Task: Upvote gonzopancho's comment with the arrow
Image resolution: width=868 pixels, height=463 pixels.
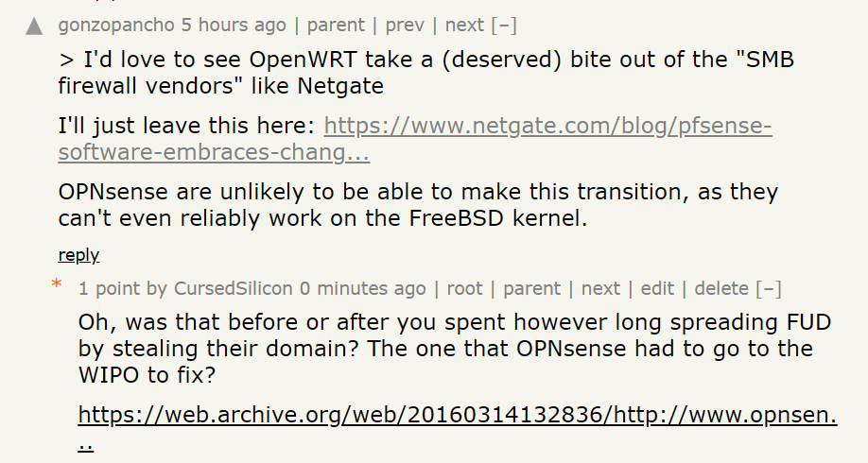Action: [x=34, y=26]
